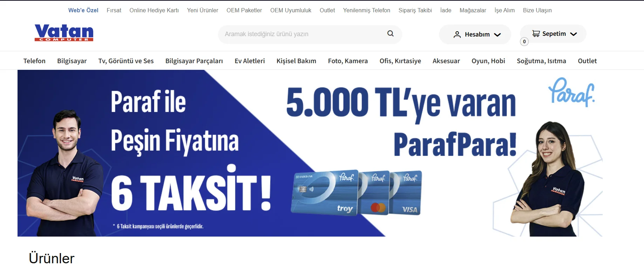Click the Ürünler heading text
This screenshot has height=278, width=644.
52,258
